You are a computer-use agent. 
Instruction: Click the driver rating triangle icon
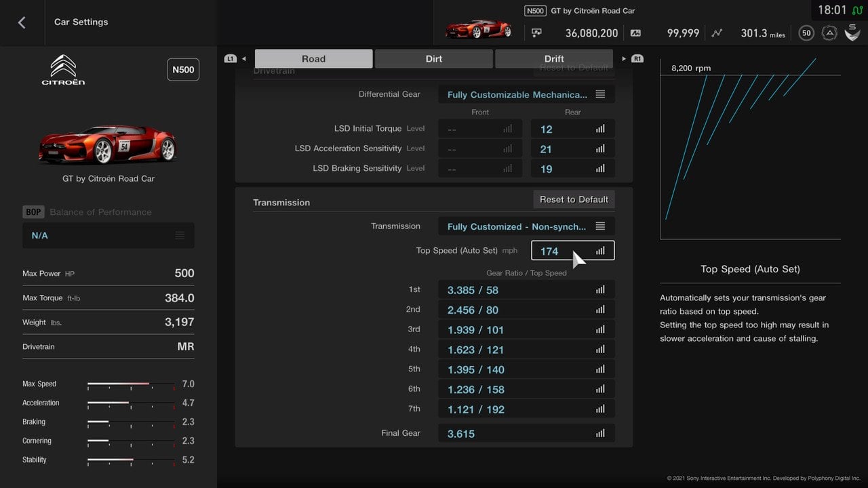click(x=829, y=33)
